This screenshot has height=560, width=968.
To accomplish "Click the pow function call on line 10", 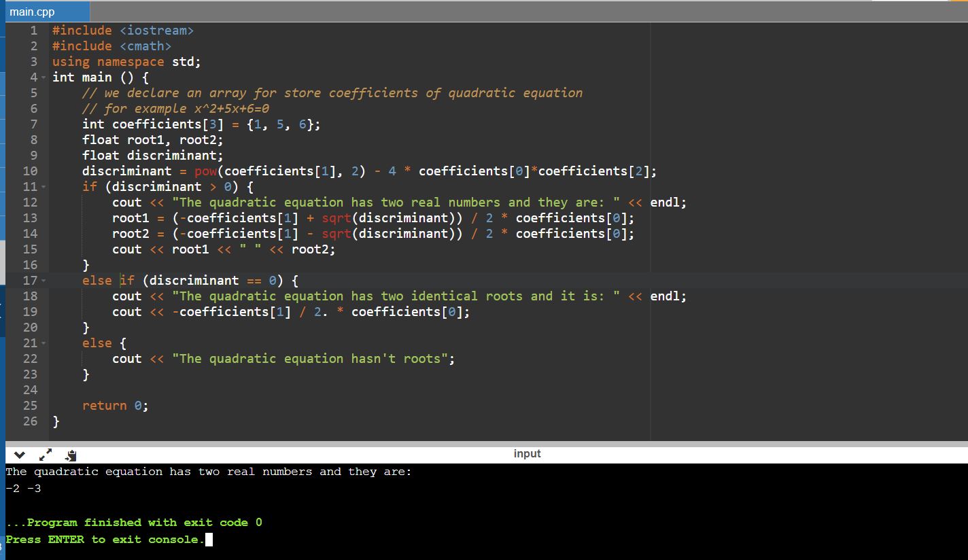I will (x=205, y=171).
